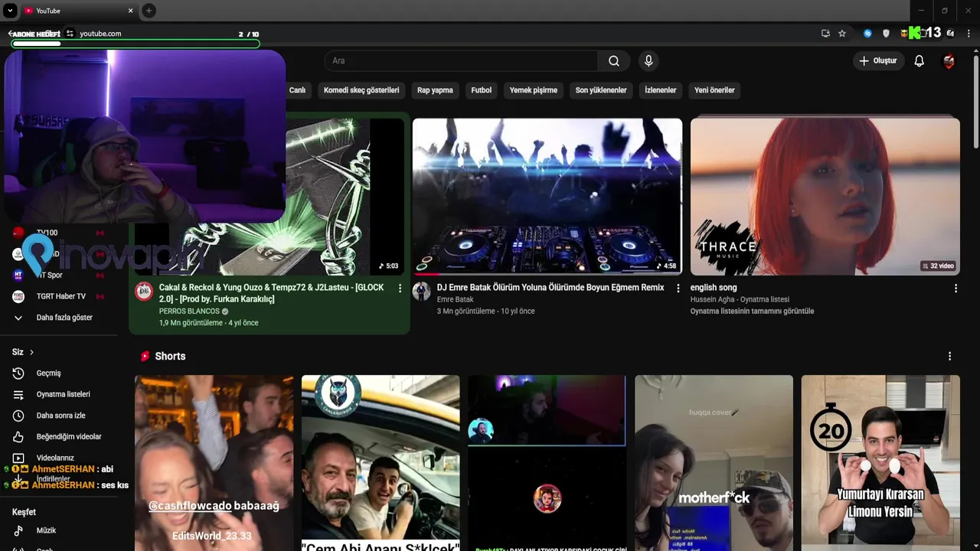
Task: Open the tab search dropdown arrow
Action: (10, 11)
